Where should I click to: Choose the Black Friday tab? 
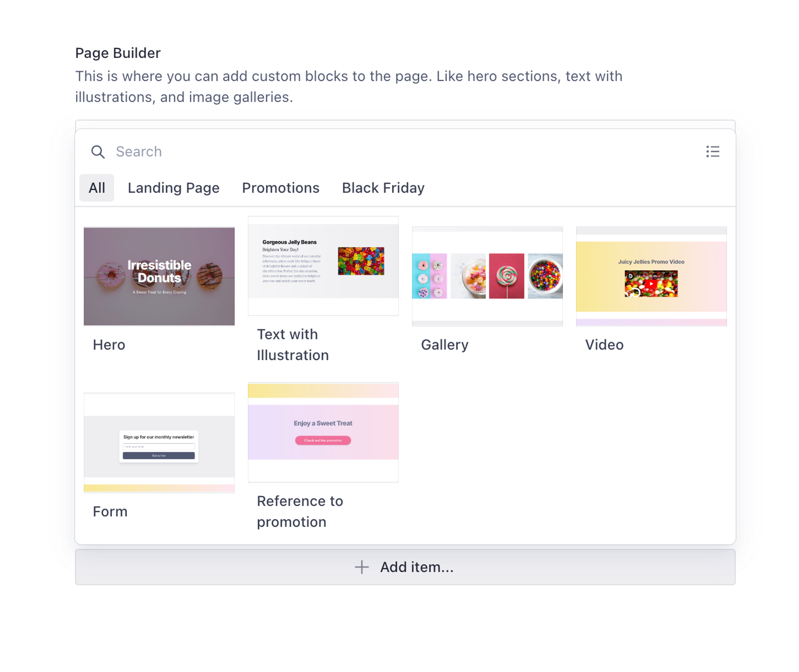(383, 188)
